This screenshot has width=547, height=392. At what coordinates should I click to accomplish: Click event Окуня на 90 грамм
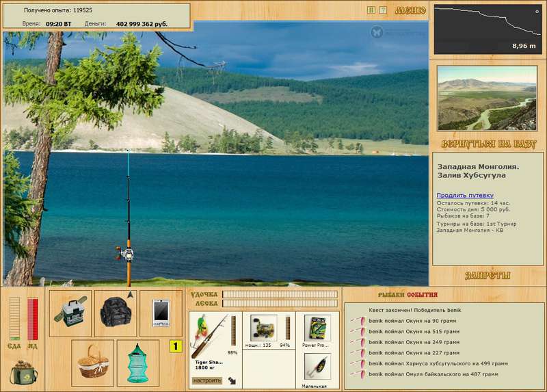(x=412, y=321)
